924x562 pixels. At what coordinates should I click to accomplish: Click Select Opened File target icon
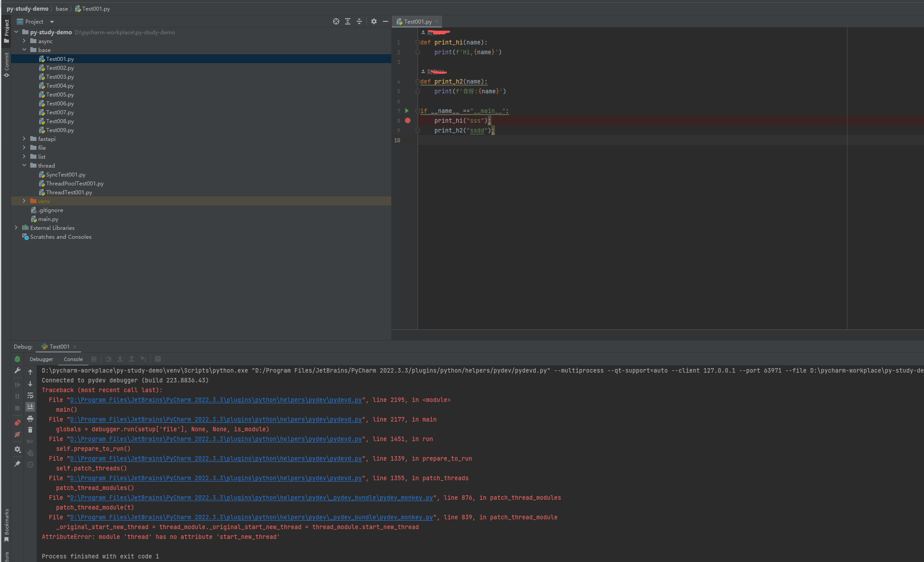pos(336,21)
